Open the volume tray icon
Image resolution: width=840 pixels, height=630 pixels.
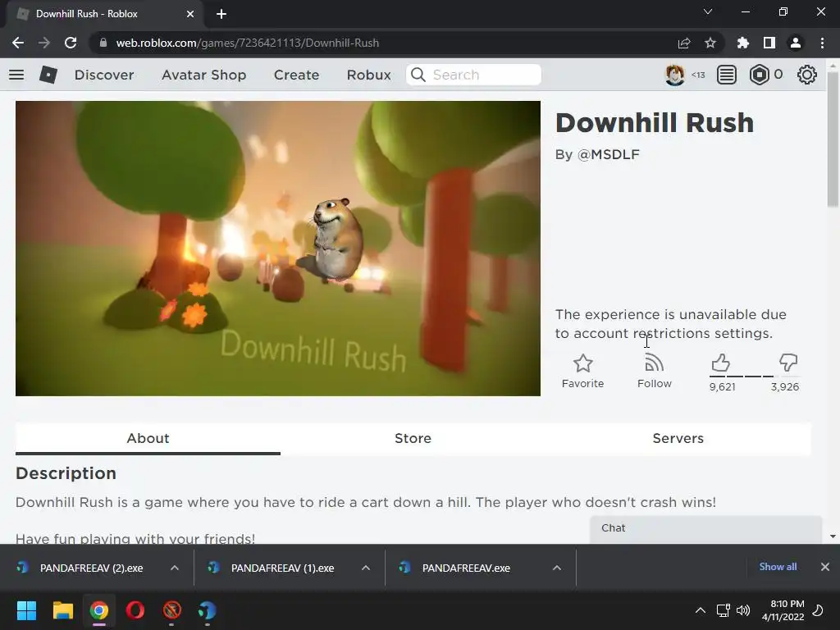743,610
